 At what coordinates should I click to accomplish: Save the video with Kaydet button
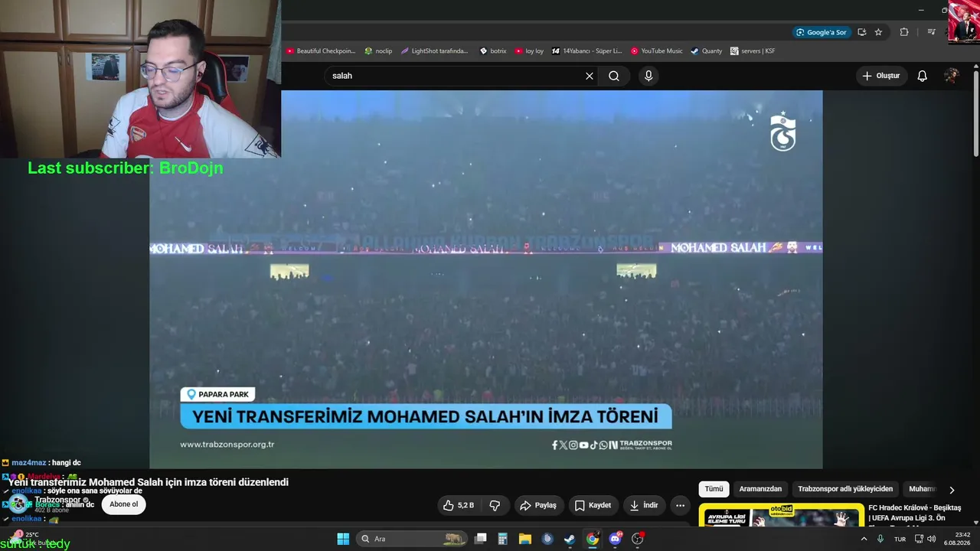click(x=593, y=505)
